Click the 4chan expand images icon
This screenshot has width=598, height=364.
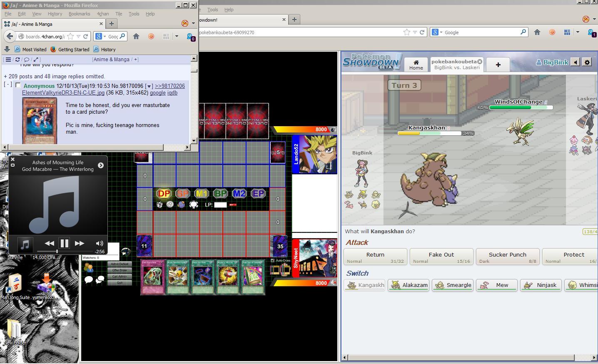tap(36, 60)
